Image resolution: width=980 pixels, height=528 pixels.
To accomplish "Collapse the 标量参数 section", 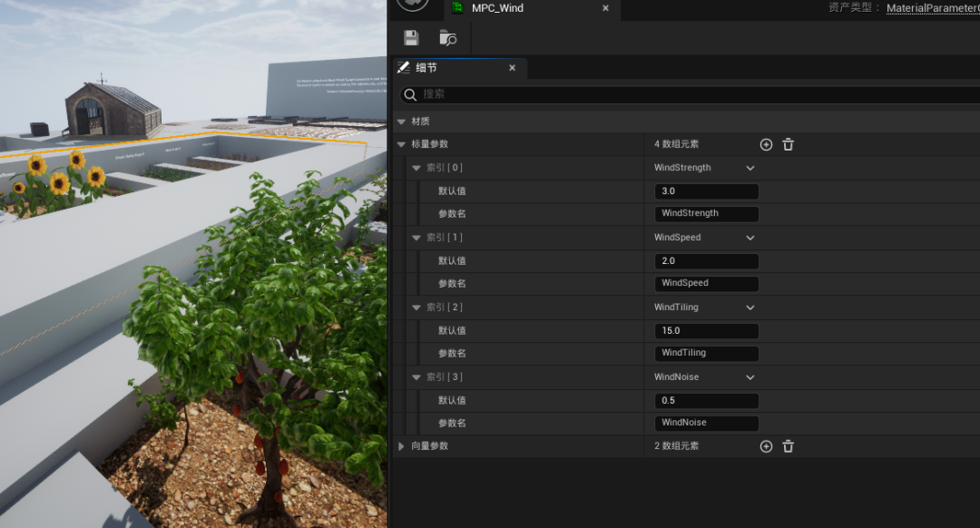I will [x=401, y=144].
